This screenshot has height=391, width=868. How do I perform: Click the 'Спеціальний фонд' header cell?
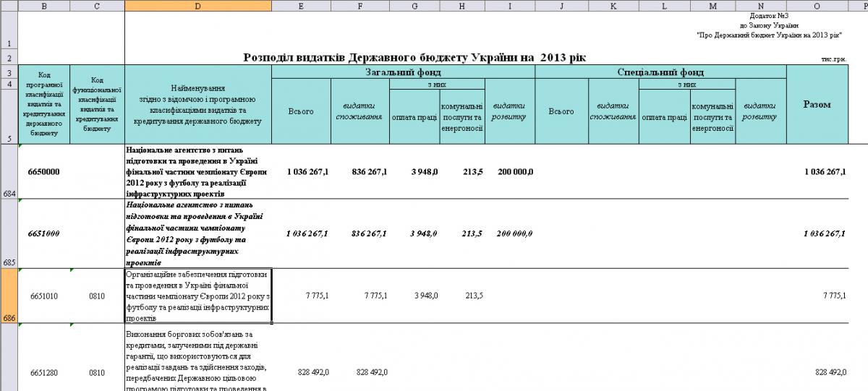660,72
